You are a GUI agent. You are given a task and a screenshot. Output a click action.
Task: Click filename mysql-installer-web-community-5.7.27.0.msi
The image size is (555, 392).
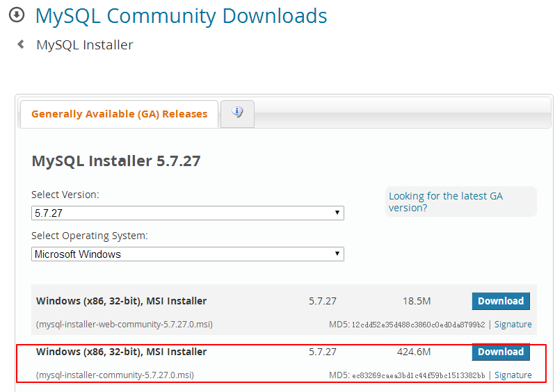click(x=124, y=325)
